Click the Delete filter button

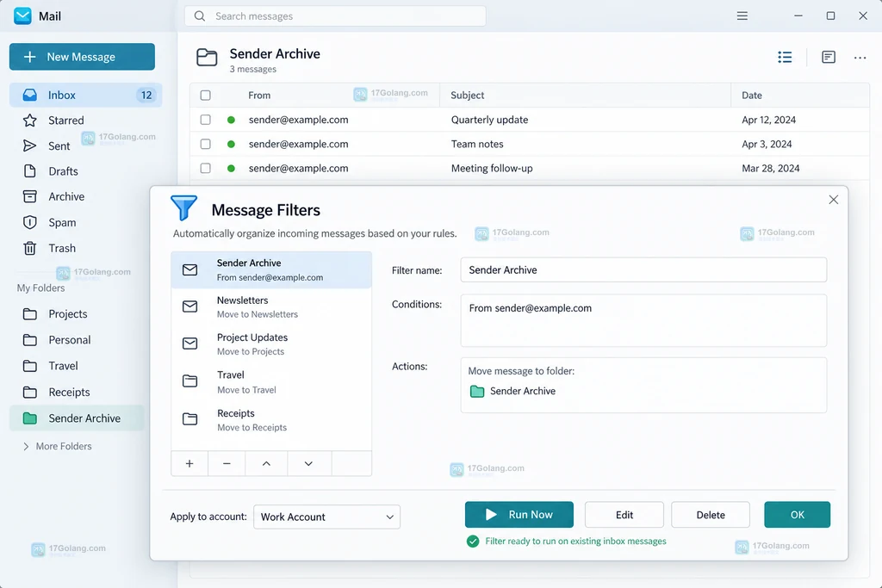pos(711,514)
